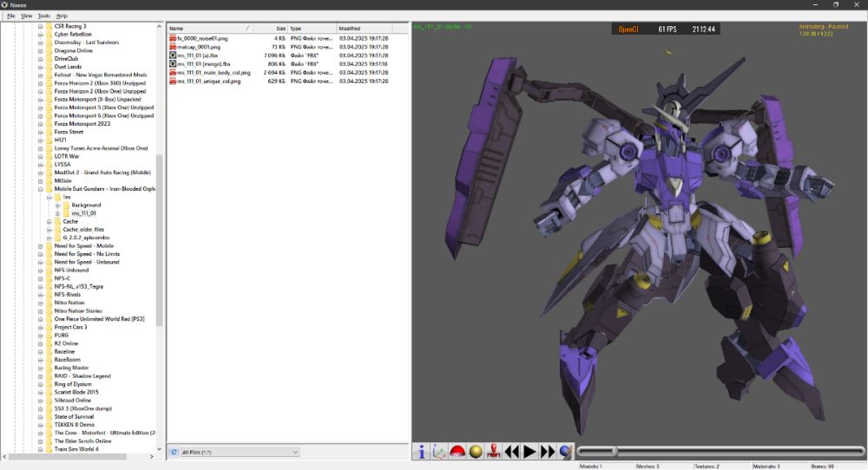Click the 'Textures: 2' status bar entry

pos(707,467)
